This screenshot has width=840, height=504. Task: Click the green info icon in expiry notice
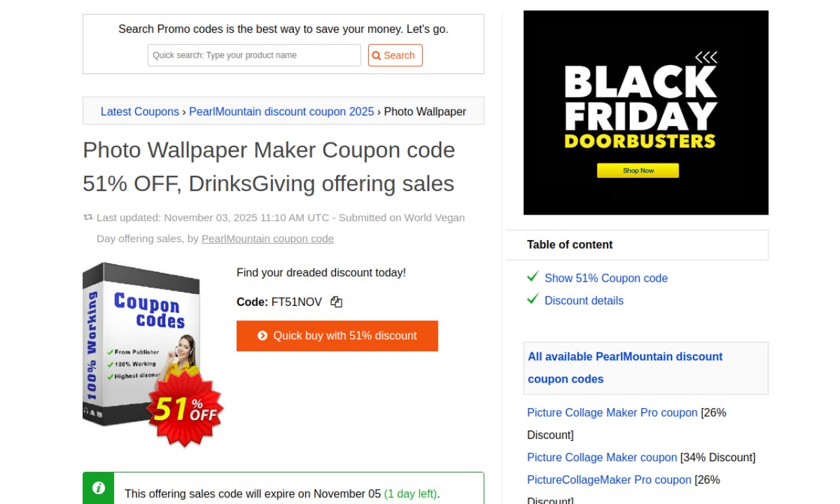point(98,488)
